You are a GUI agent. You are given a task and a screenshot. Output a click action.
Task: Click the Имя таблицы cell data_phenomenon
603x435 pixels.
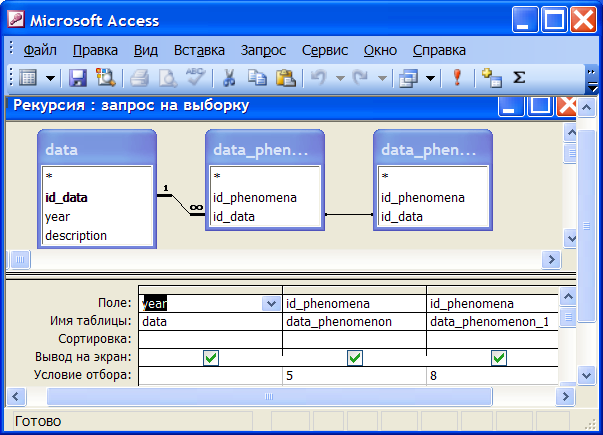354,322
